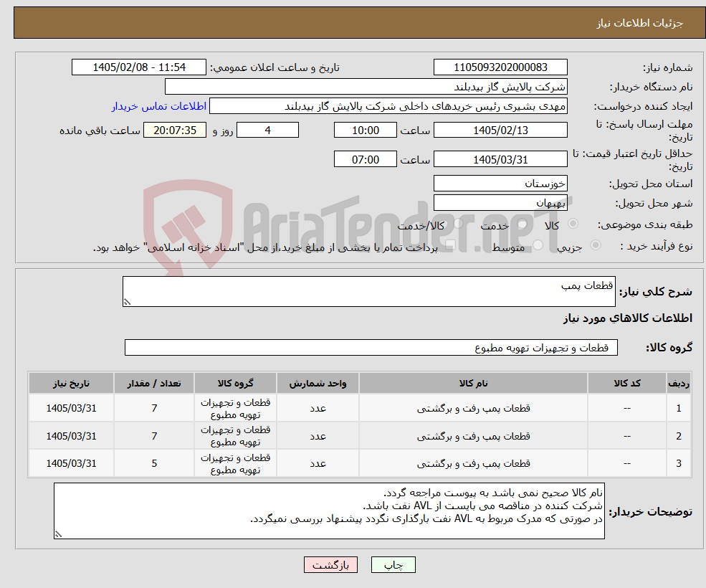
Task: Click the گروه کالا column header
Action: [235, 383]
